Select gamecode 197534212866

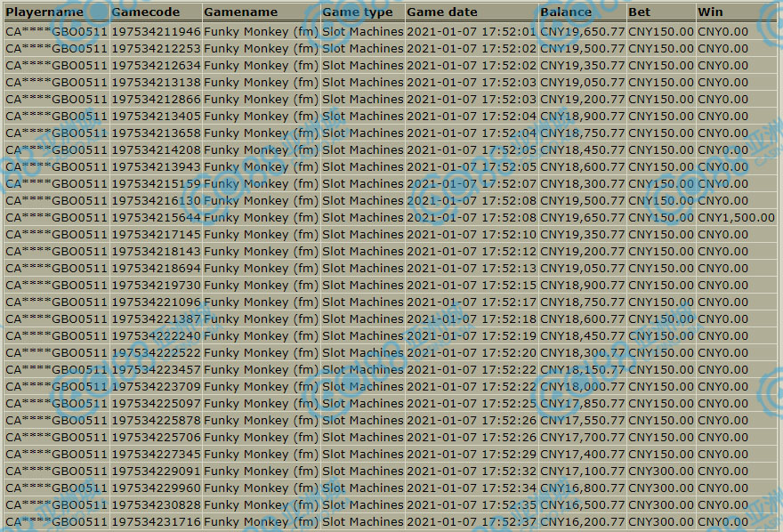coord(156,100)
